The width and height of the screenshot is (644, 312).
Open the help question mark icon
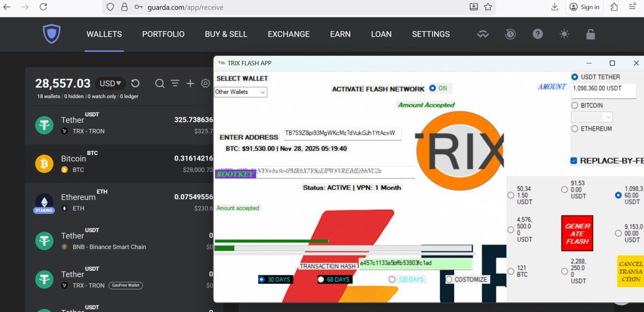(537, 34)
